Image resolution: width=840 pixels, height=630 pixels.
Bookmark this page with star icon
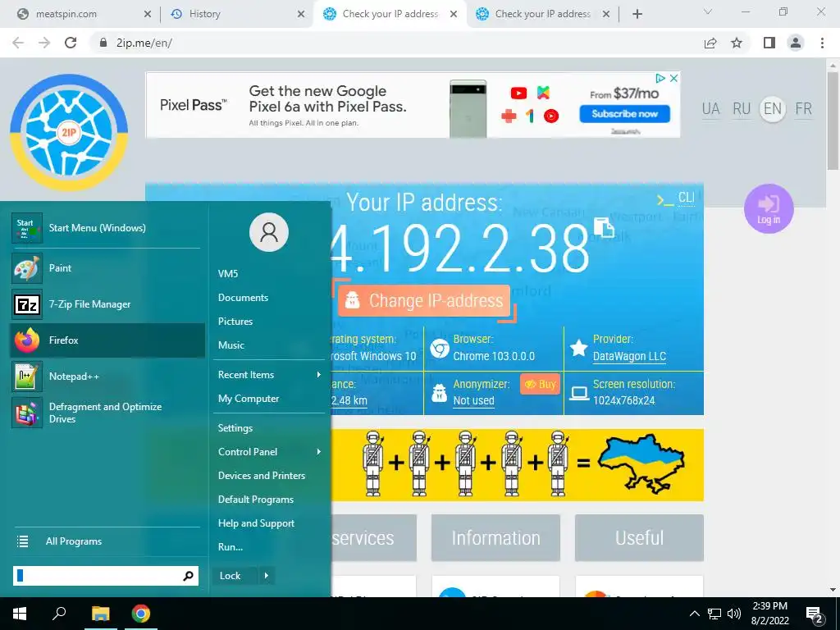[737, 43]
